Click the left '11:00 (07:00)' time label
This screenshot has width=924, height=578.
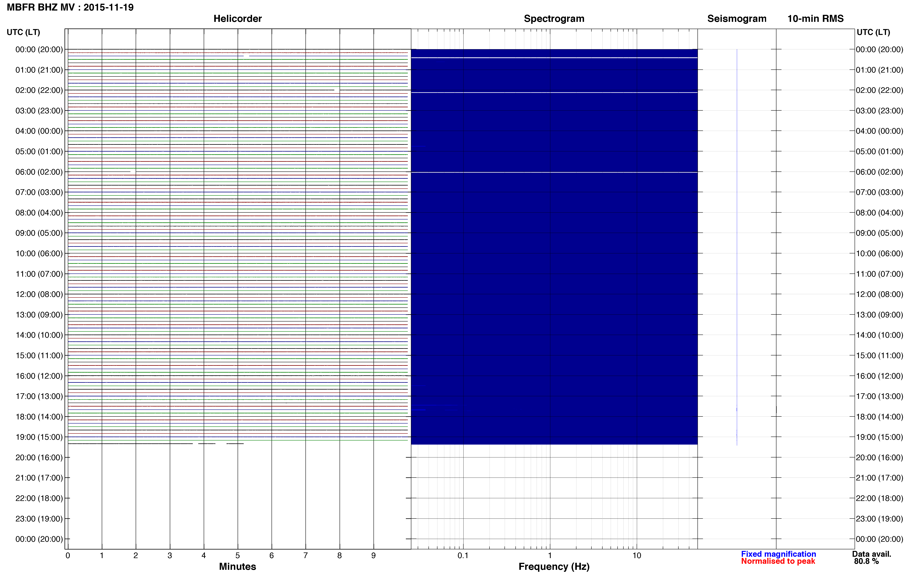39,274
